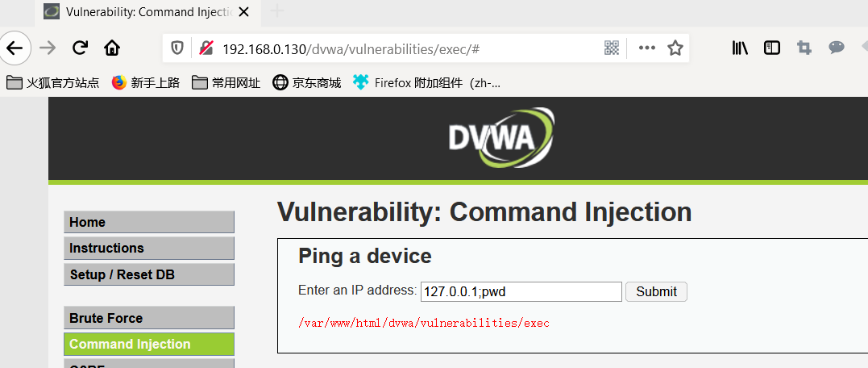Open the QR code icon in address bar
This screenshot has height=368, width=868.
tap(611, 48)
